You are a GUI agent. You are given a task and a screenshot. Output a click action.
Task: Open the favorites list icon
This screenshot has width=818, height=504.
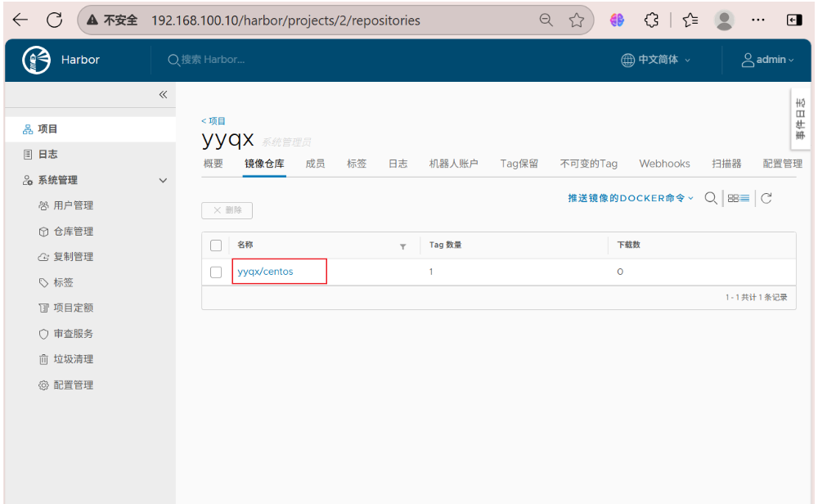click(x=690, y=20)
